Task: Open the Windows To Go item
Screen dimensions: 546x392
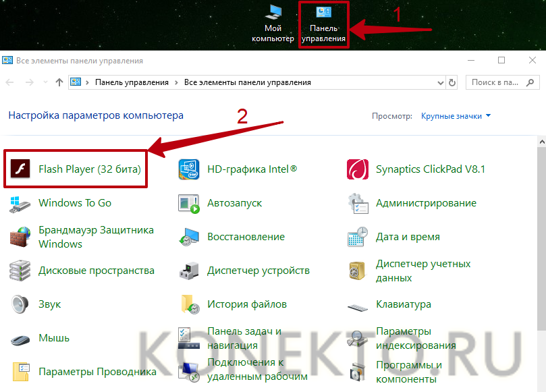Action: (x=74, y=202)
